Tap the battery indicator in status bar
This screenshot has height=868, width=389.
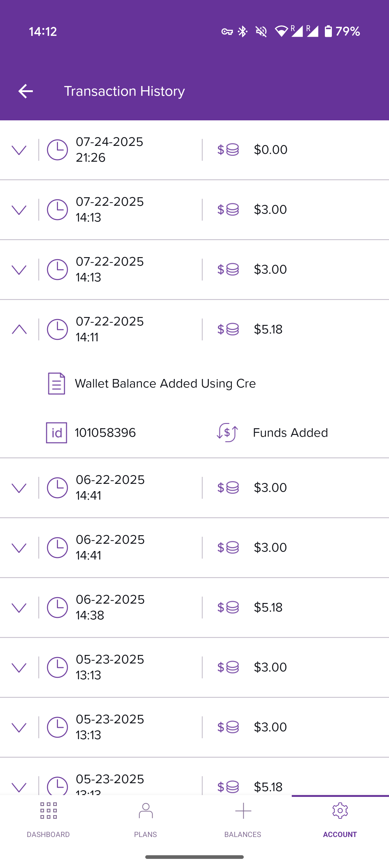[x=328, y=31]
